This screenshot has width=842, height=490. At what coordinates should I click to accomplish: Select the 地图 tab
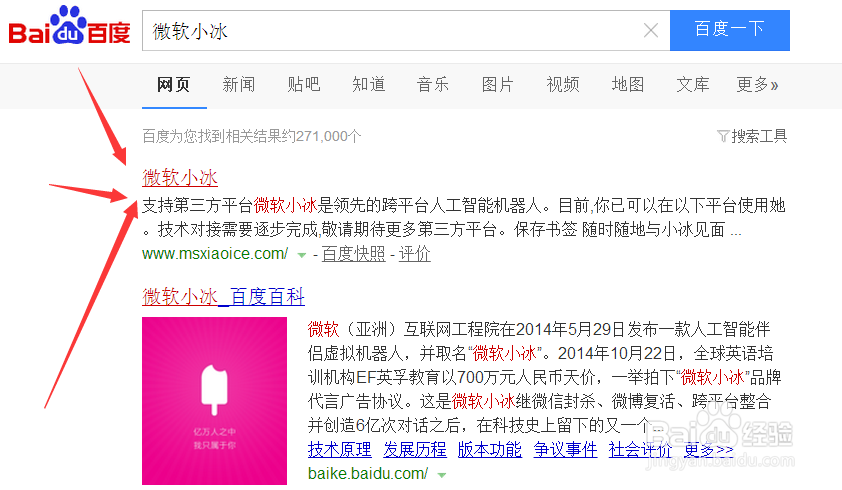pyautogui.click(x=628, y=84)
